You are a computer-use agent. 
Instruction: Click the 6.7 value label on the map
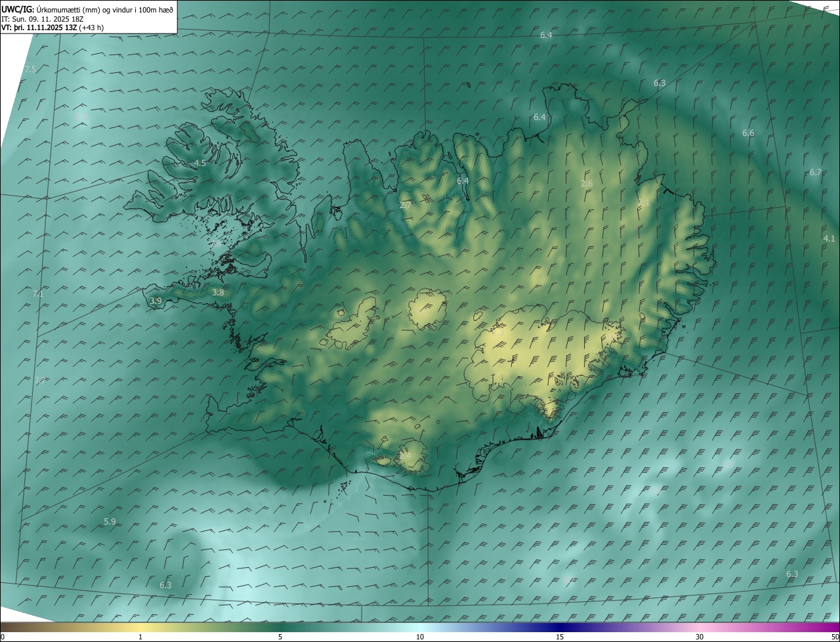tap(815, 173)
